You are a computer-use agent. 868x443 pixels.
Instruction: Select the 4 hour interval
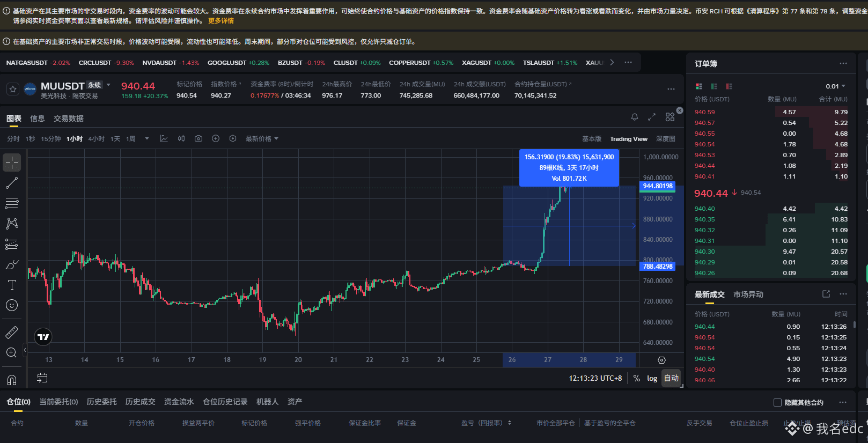coord(97,139)
